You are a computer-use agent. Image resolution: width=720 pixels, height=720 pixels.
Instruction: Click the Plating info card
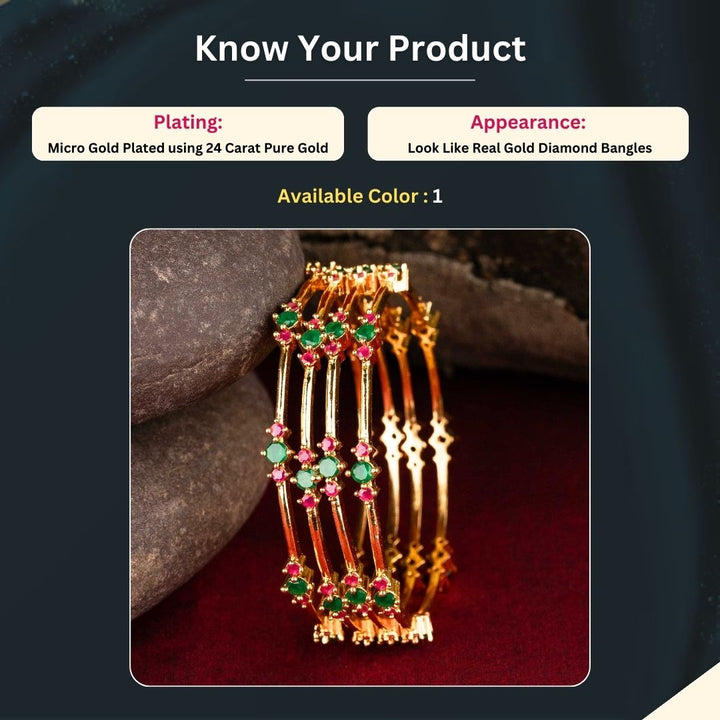[188, 134]
